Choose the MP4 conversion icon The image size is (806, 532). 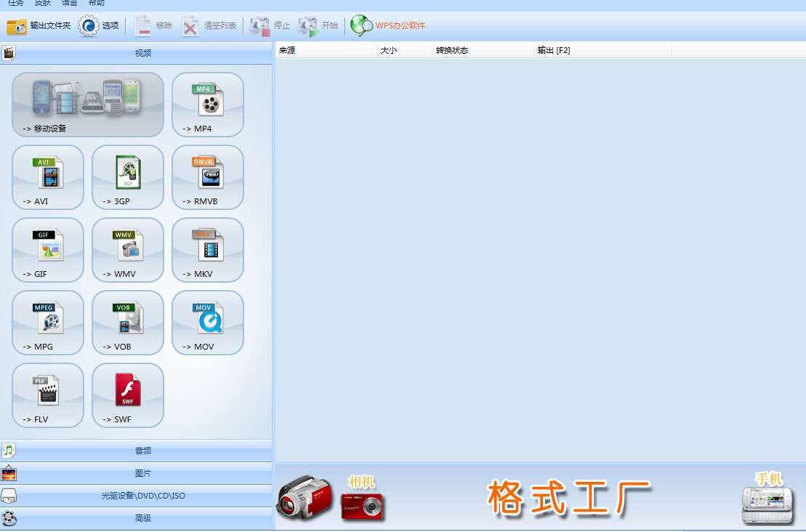pyautogui.click(x=208, y=105)
